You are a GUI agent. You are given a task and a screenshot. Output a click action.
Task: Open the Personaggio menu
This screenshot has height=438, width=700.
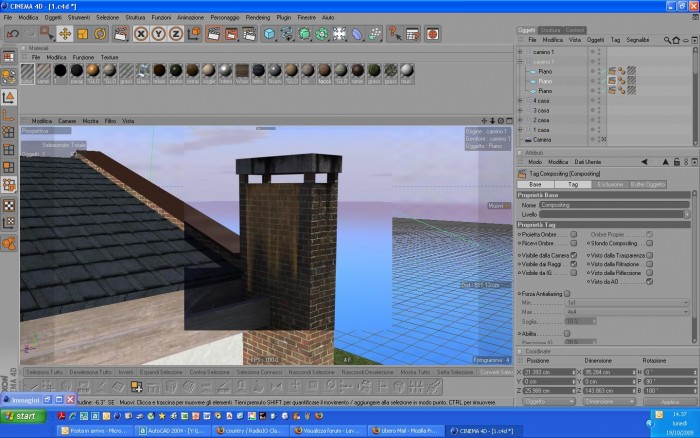click(225, 17)
